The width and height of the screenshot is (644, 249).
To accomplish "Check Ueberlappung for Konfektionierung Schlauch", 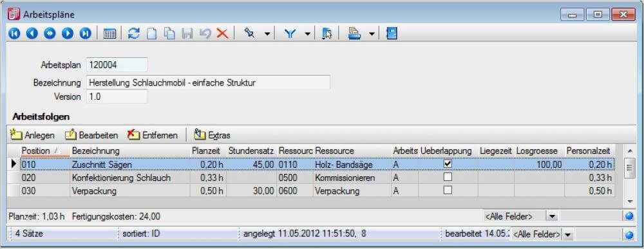I will point(448,177).
